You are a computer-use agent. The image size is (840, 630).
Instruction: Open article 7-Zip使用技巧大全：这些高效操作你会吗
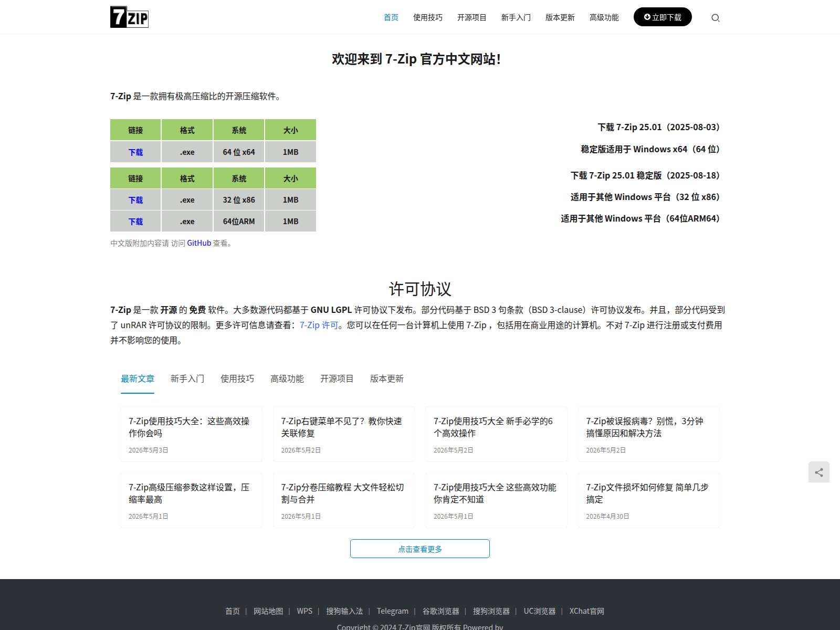[x=189, y=427]
